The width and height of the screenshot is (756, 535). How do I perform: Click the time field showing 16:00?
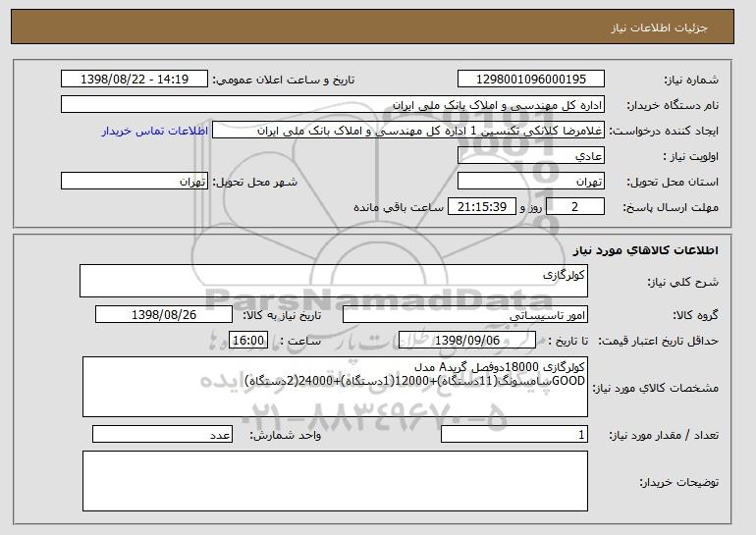[x=248, y=341]
